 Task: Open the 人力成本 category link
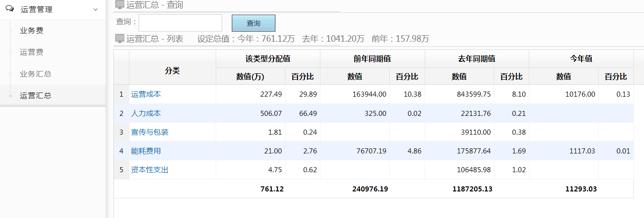pos(146,113)
